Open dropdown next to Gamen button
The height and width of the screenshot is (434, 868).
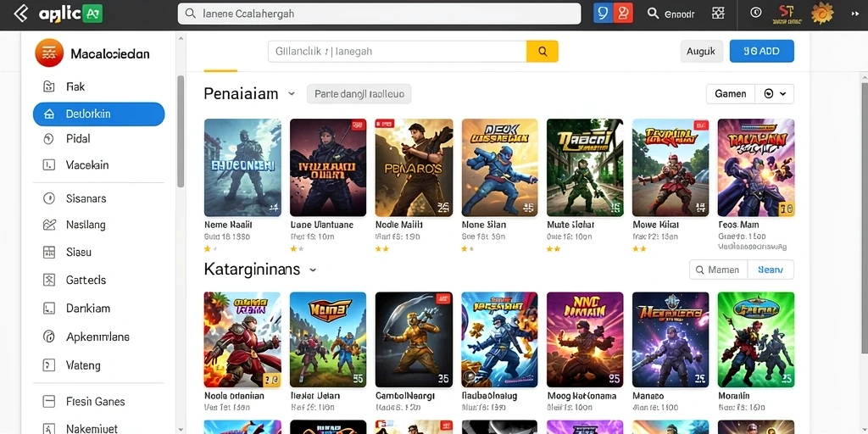775,94
